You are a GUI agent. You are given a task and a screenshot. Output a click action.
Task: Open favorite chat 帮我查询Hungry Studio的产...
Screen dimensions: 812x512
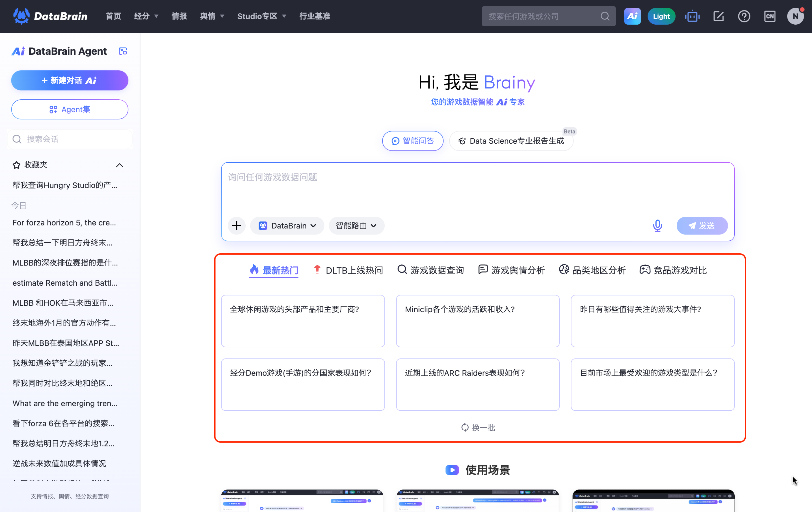65,185
